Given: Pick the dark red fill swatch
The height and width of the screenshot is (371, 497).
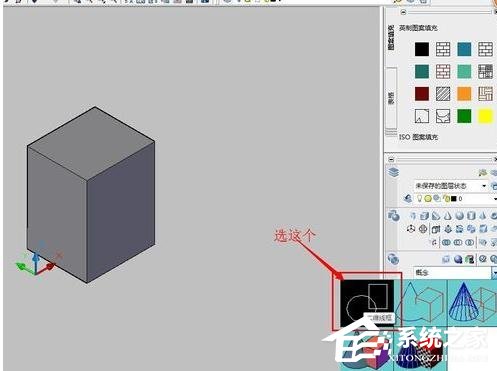Looking at the screenshot, I should click(x=422, y=94).
